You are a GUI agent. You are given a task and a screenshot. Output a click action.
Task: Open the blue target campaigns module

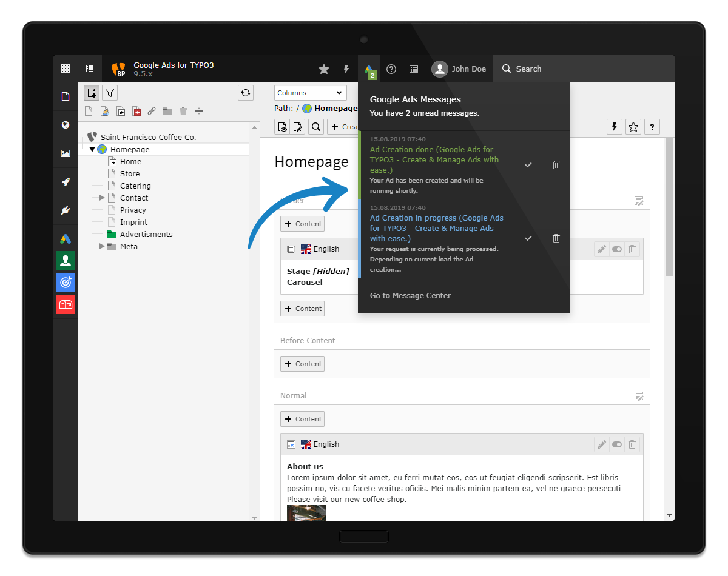coord(66,283)
